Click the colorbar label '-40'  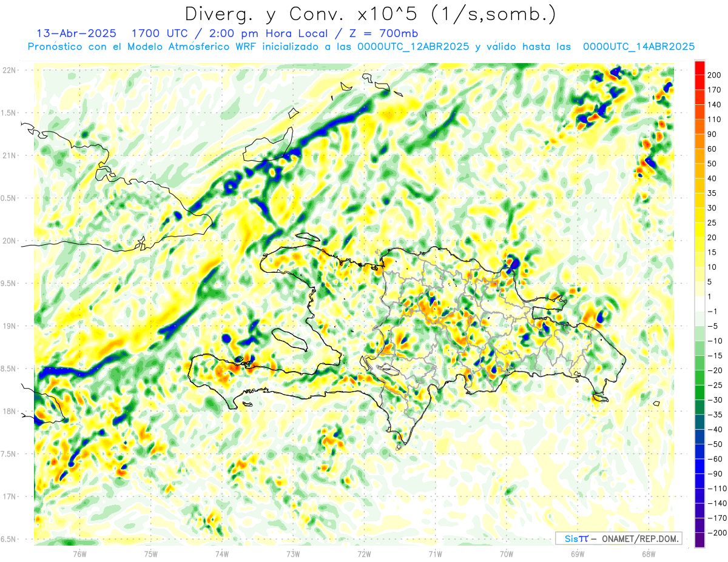coord(716,429)
